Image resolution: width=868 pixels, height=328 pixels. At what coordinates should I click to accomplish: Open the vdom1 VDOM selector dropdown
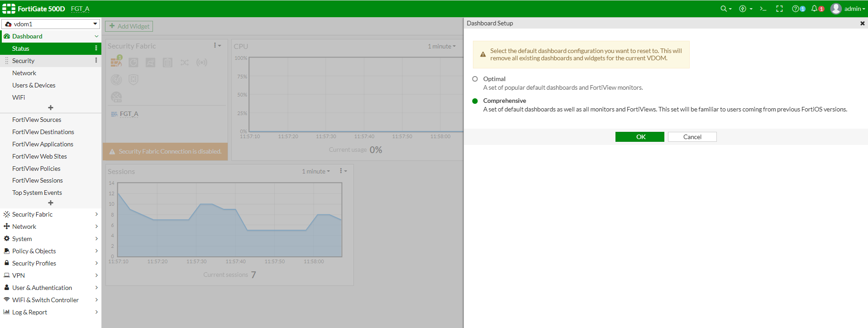click(51, 24)
